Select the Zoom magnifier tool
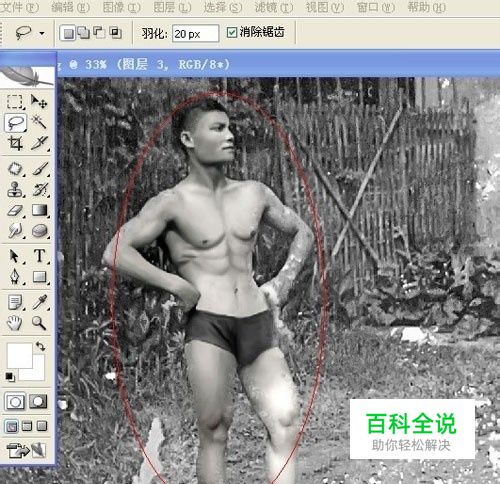Viewport: 500px width, 484px height. 39,323
